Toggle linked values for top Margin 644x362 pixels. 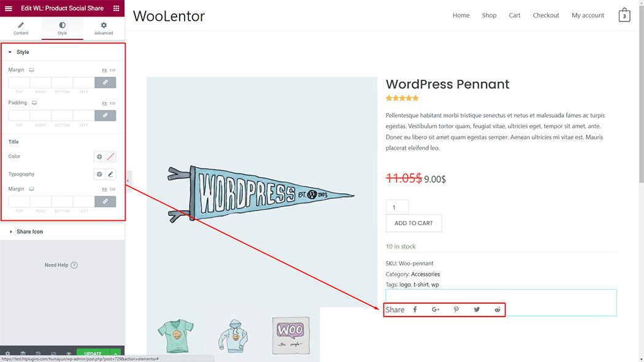coord(105,82)
